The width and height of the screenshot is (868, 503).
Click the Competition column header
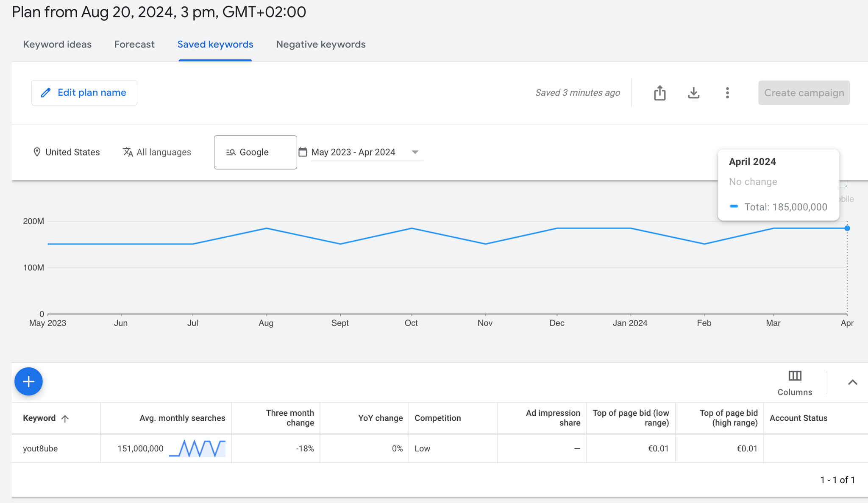tap(438, 418)
